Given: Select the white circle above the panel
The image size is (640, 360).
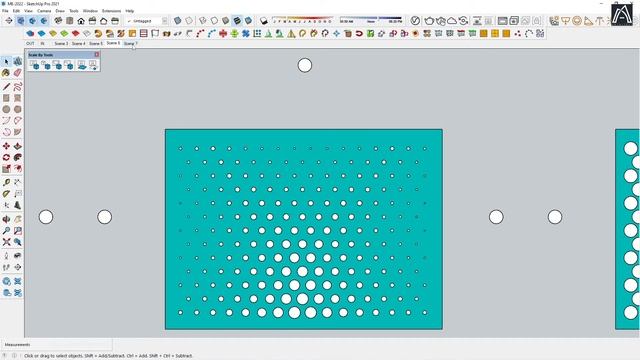Looking at the screenshot, I should 304,65.
